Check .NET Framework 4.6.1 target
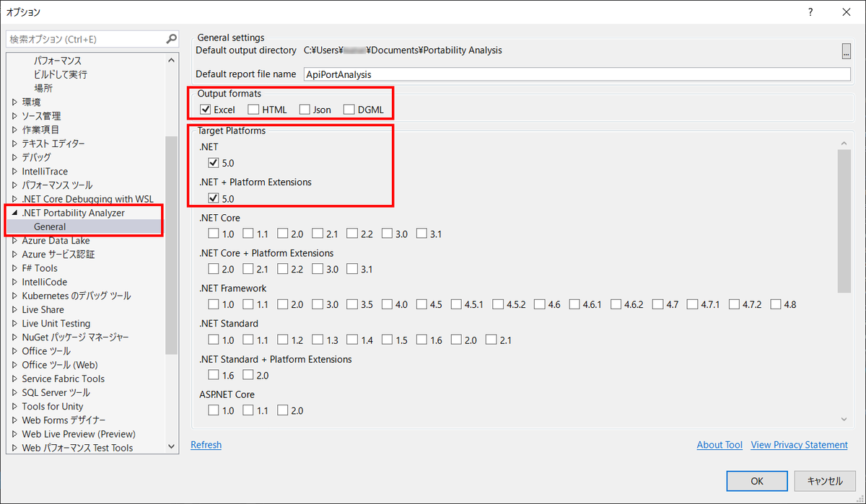866x504 pixels. coord(574,304)
